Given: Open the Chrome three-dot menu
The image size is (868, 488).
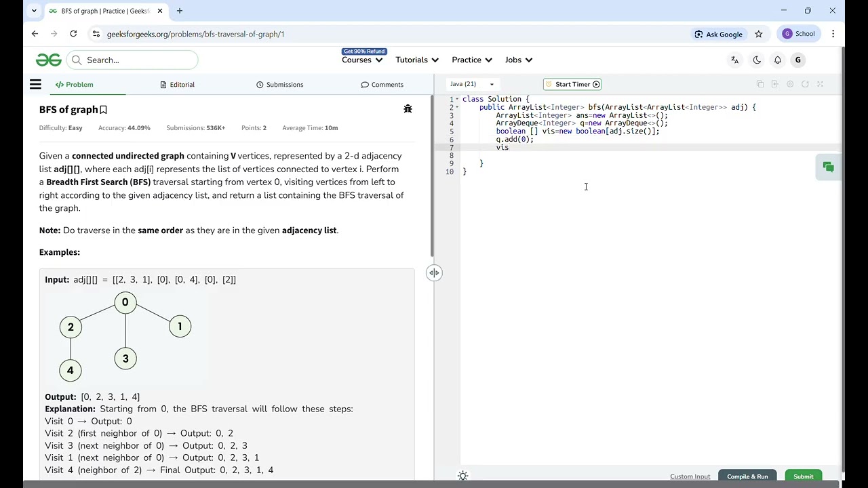Looking at the screenshot, I should click(x=833, y=34).
